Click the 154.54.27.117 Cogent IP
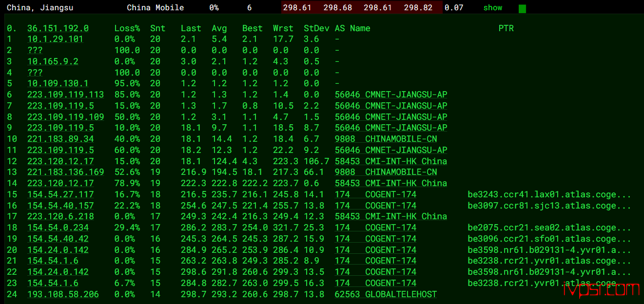The image size is (644, 304). coord(60,194)
